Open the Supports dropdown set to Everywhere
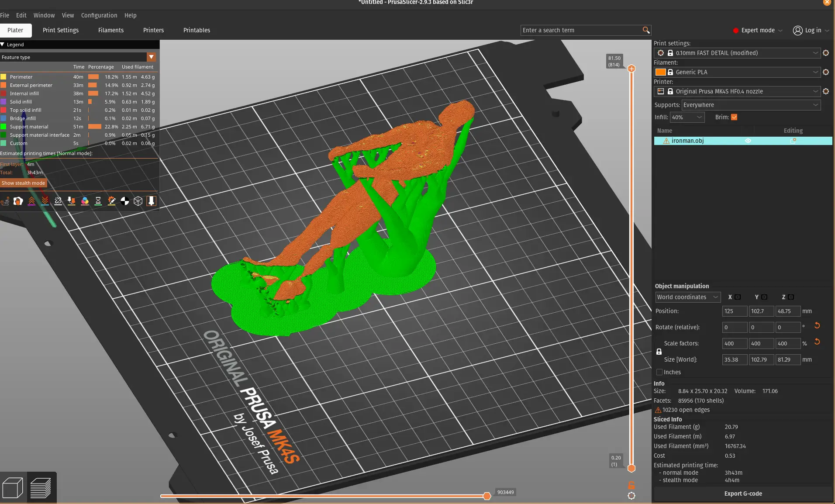The image size is (835, 504). [751, 105]
